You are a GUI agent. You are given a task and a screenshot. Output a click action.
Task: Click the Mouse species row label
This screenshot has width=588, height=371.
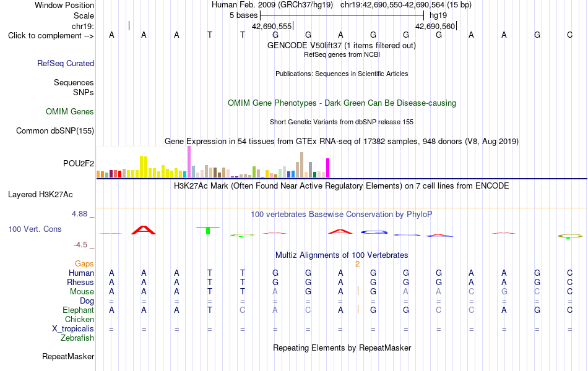point(82,292)
